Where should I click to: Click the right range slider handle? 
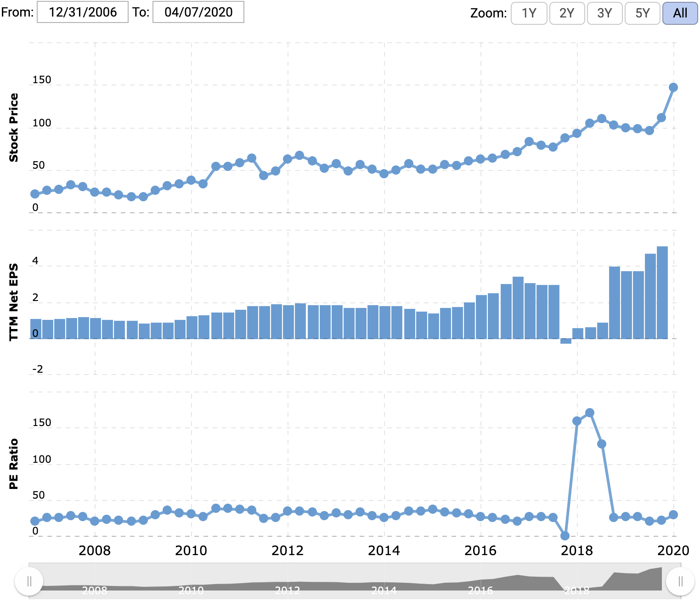click(680, 581)
